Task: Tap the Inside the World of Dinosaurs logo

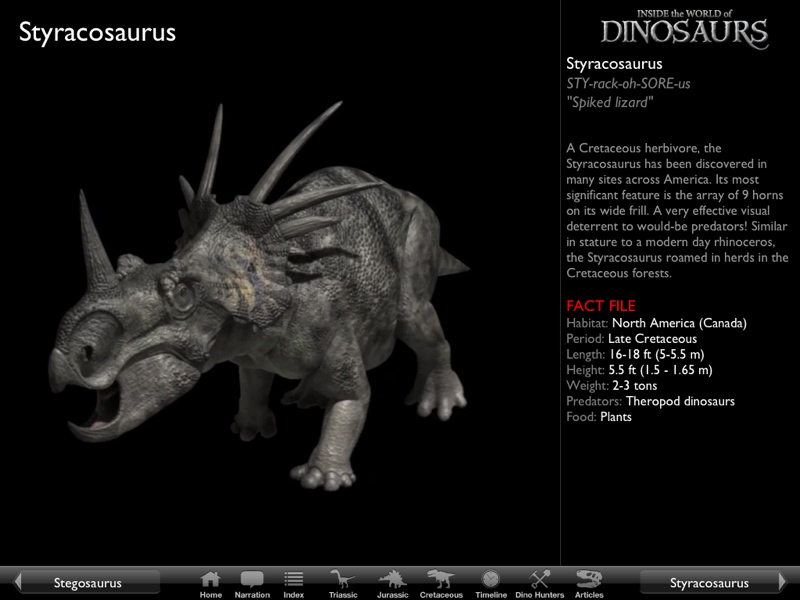Action: 684,29
